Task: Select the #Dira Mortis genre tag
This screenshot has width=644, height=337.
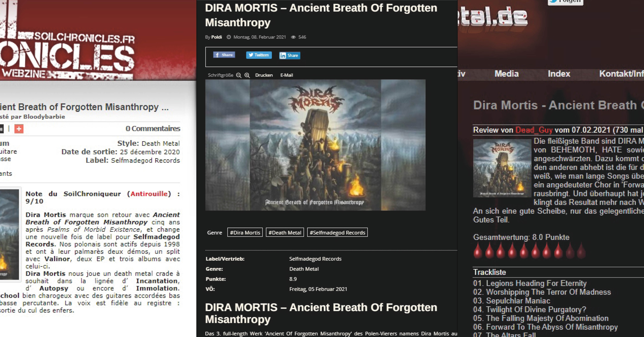Action: coord(245,232)
